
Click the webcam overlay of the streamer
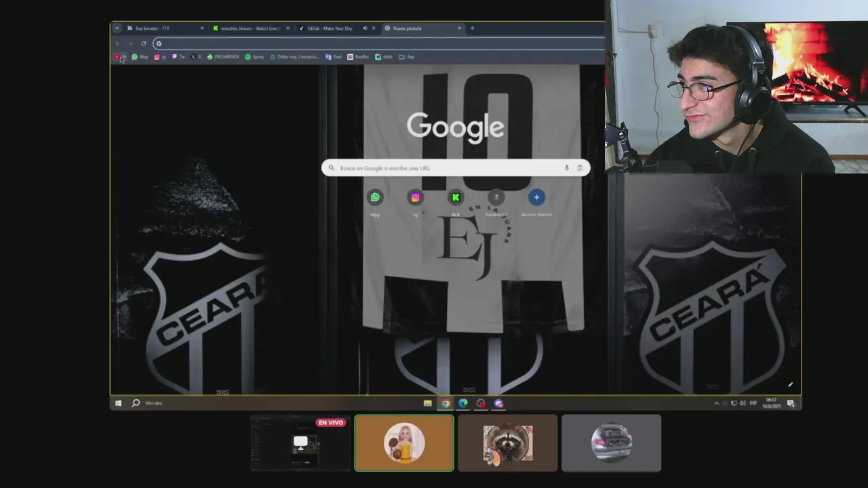pyautogui.click(x=736, y=87)
